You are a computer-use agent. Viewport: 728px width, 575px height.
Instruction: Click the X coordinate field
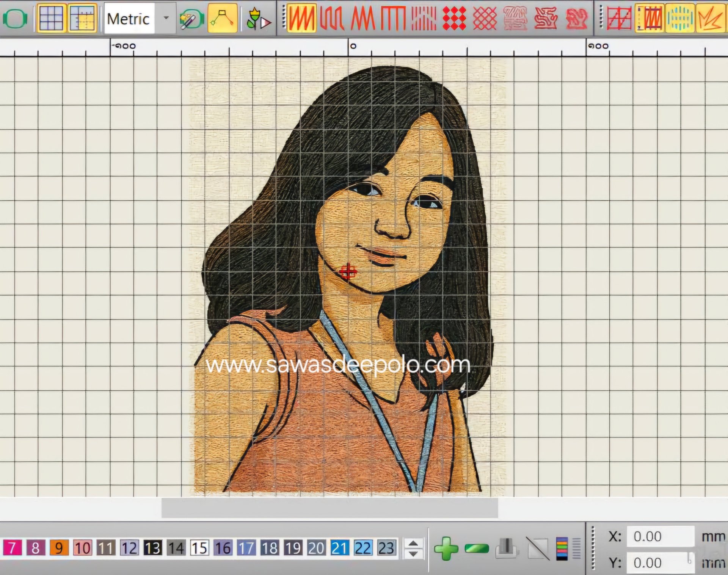point(660,536)
